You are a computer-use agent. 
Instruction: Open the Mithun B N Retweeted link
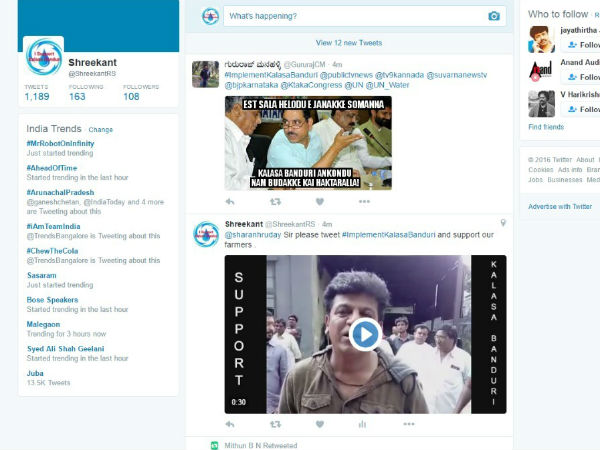pyautogui.click(x=261, y=445)
